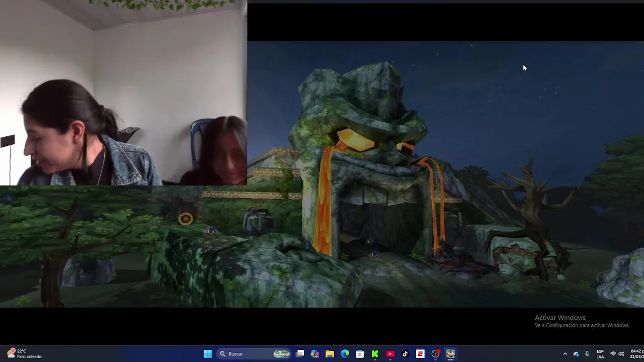Image resolution: width=644 pixels, height=362 pixels.
Task: Open the OneDrive tray icon
Action: (x=576, y=354)
